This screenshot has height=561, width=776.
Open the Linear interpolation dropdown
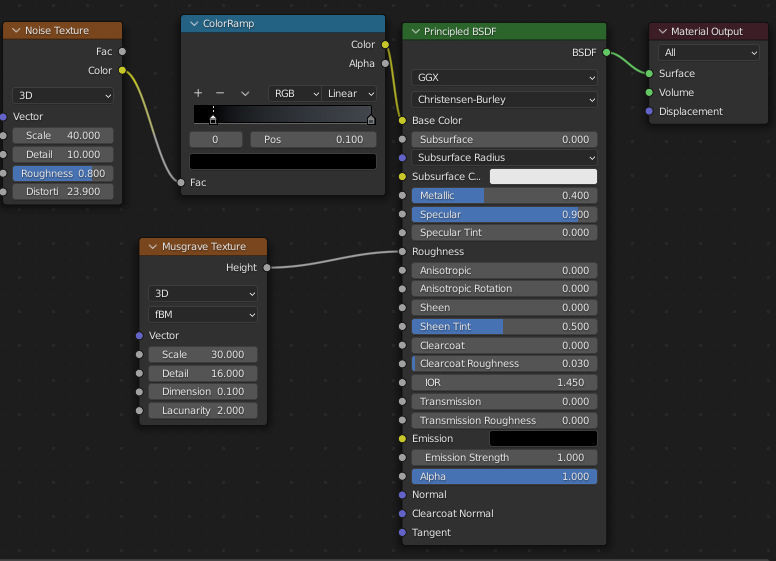pos(349,94)
